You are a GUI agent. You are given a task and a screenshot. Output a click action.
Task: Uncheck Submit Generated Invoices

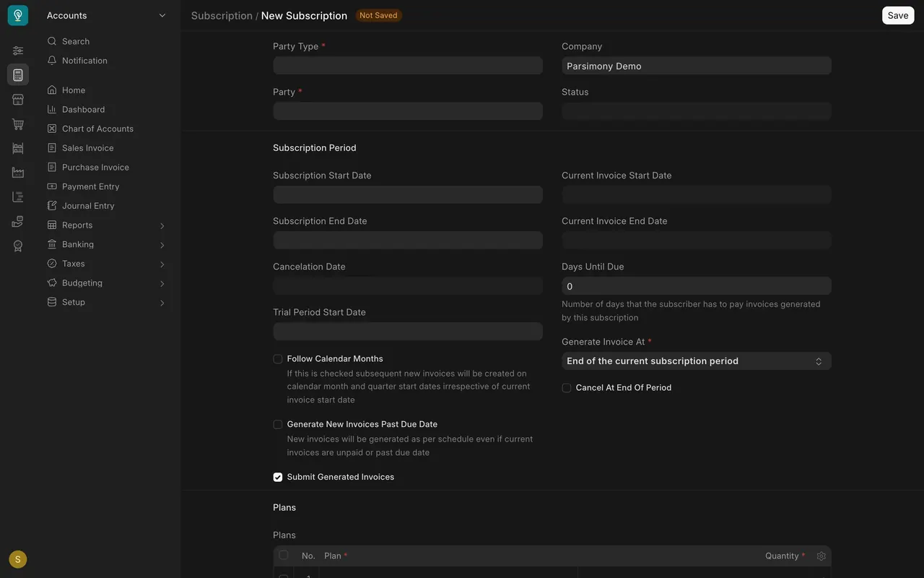point(278,478)
